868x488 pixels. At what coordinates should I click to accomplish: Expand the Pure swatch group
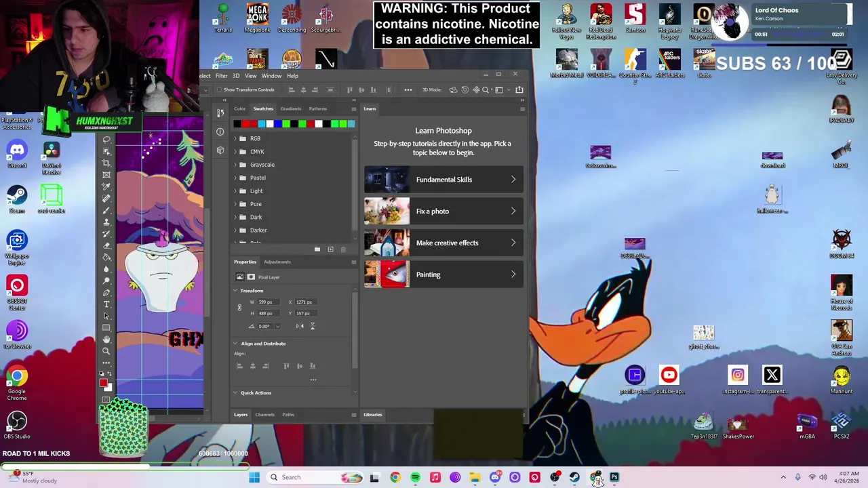pyautogui.click(x=235, y=204)
